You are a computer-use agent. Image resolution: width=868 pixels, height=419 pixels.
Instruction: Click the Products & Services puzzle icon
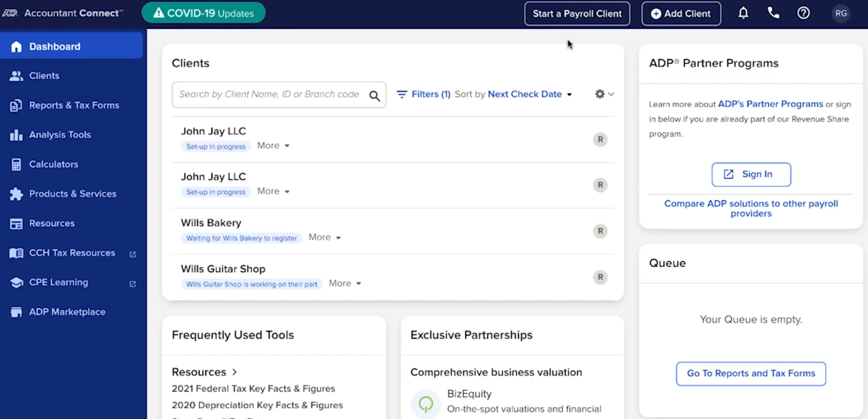point(16,194)
